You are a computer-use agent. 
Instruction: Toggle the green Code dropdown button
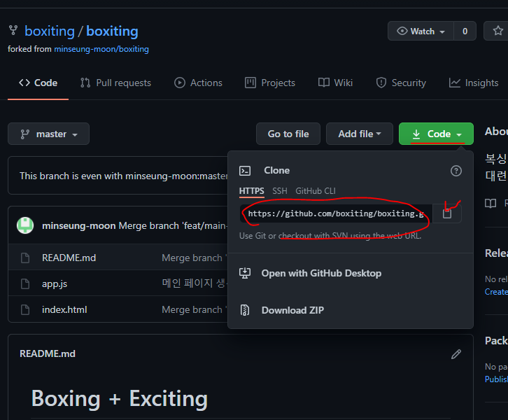436,134
